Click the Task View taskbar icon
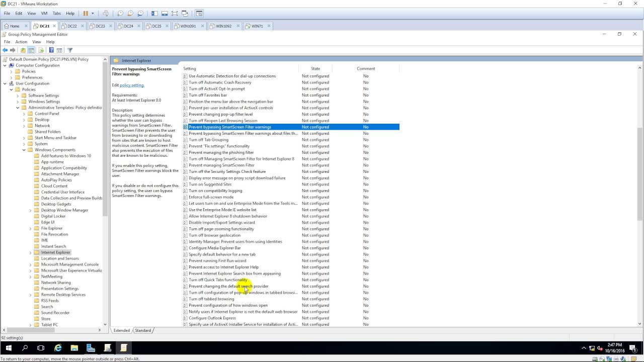644x362 pixels. coord(41,348)
